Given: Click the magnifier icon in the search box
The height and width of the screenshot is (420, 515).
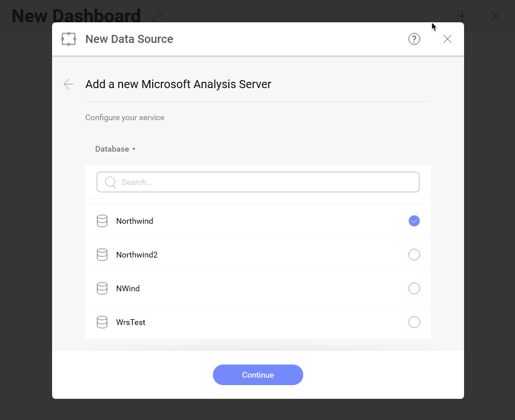Looking at the screenshot, I should coord(110,182).
